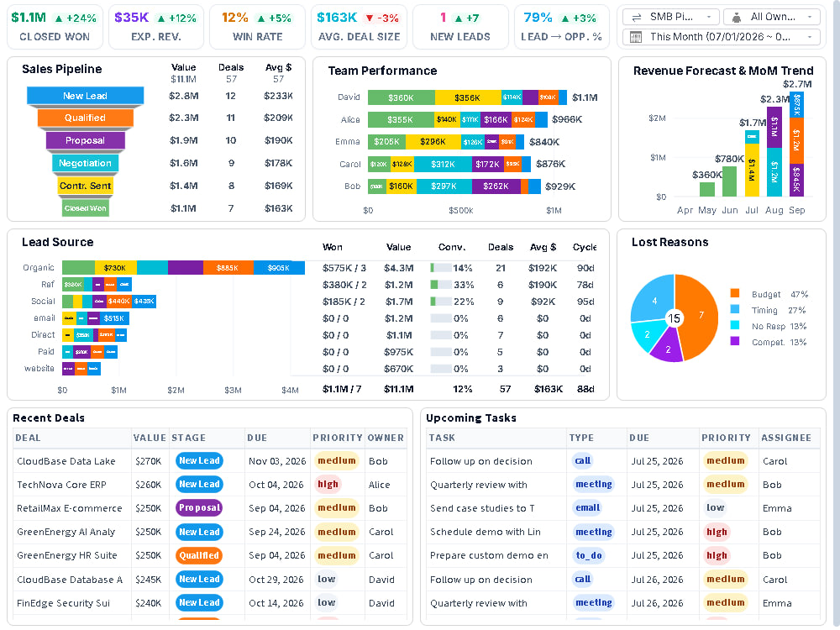Click Bob's $262K purple bar segment
This screenshot has height=630, width=840.
pos(496,186)
